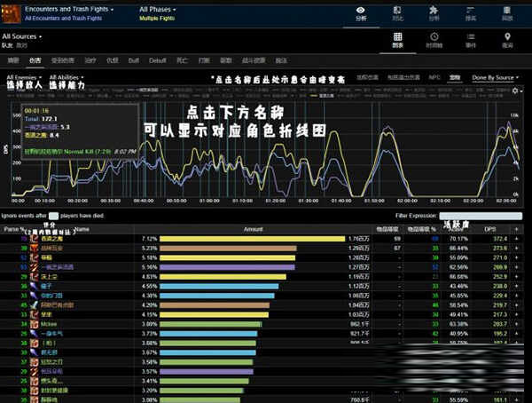Open the graph settings gear icon
Viewport: 532px width, 403px height.
[515, 91]
